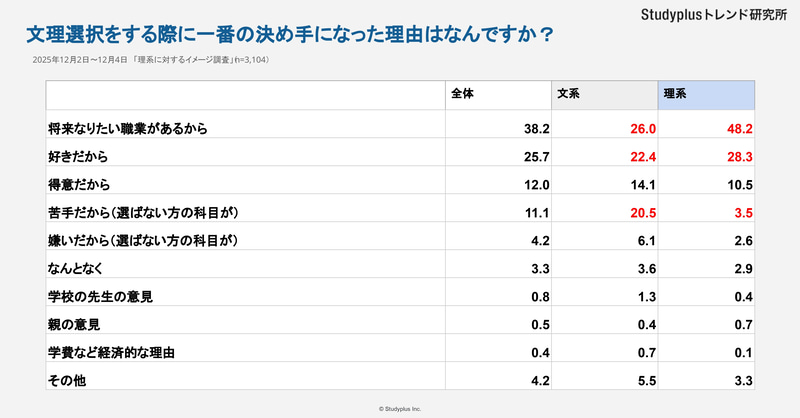The image size is (800, 418).
Task: Select the value 5.5
Action: (x=646, y=381)
